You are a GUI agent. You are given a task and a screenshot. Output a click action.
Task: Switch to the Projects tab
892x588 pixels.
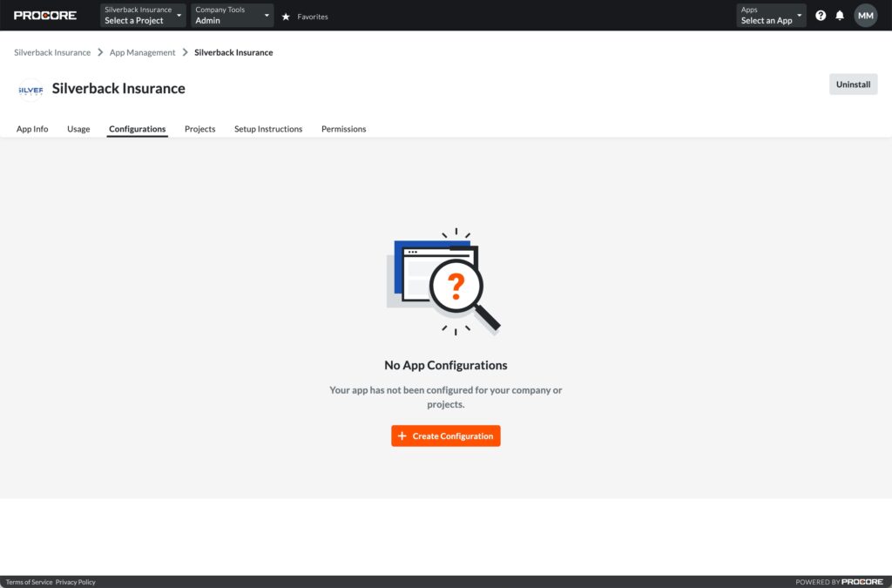(199, 129)
